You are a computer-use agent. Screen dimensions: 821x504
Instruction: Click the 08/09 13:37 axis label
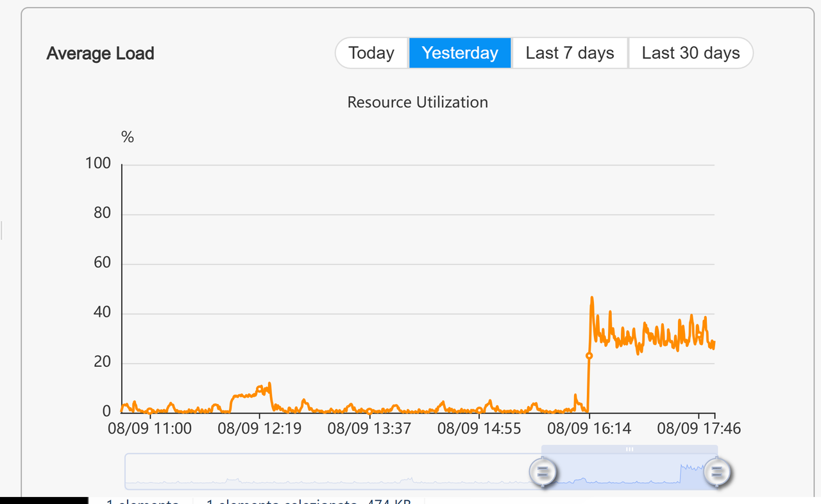click(x=369, y=428)
